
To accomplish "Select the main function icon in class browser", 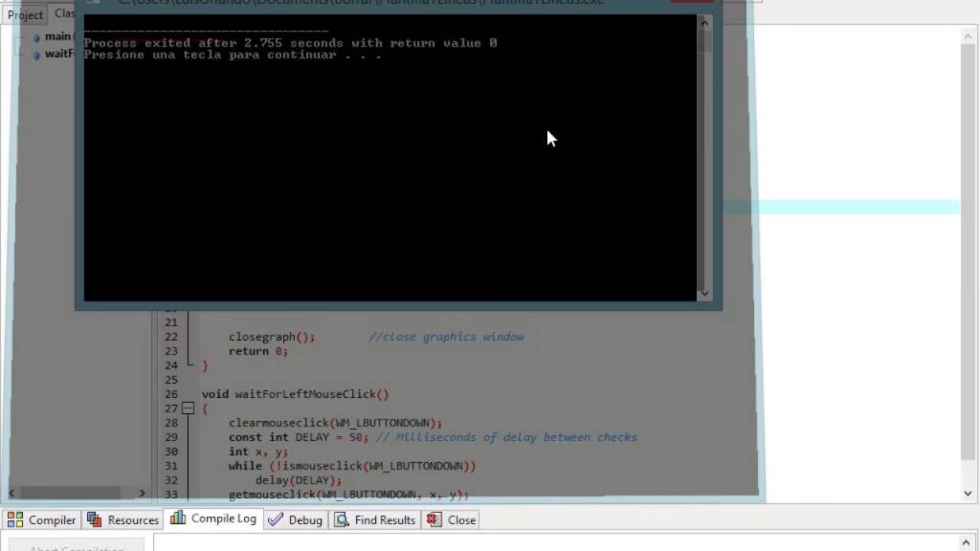I will tap(37, 37).
